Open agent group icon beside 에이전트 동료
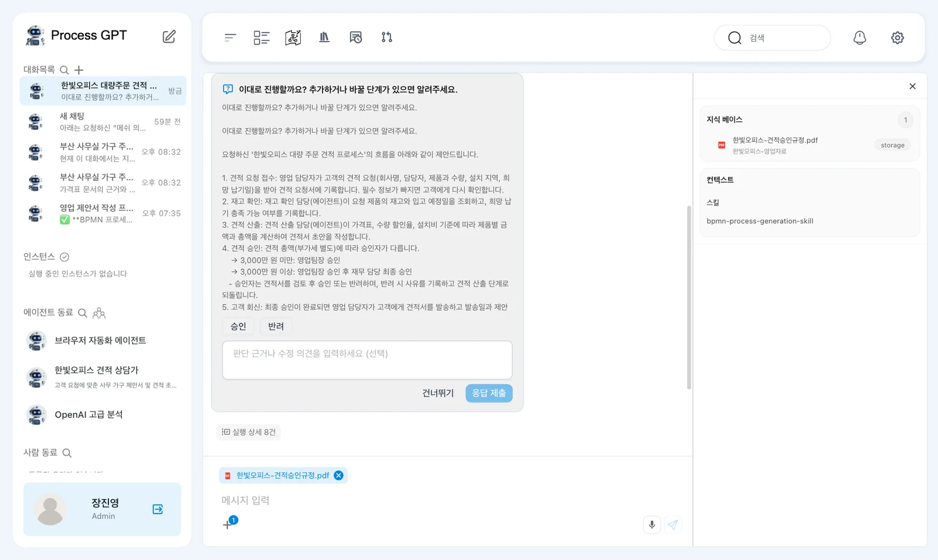This screenshot has width=938, height=560. [x=99, y=313]
